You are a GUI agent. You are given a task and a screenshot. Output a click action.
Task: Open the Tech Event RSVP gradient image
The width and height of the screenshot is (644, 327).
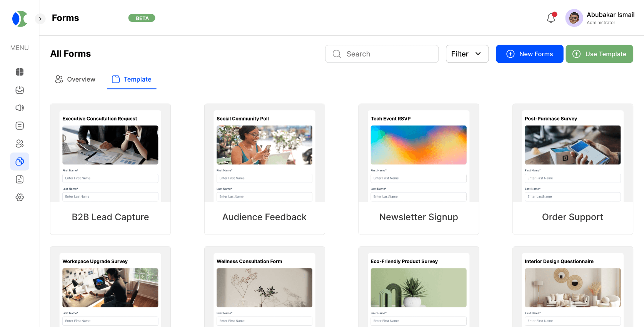click(419, 145)
